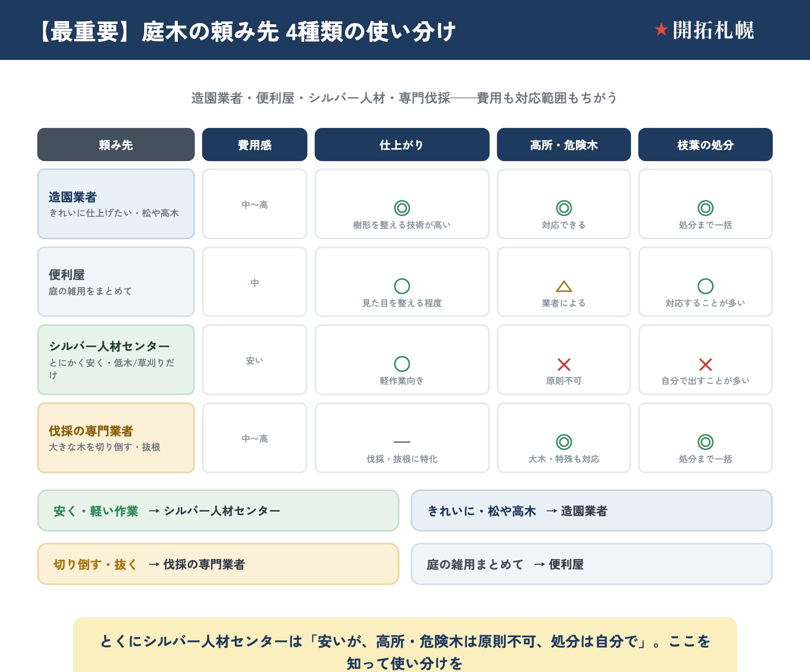Select the 枝葉の処分 column header
The height and width of the screenshot is (672, 810).
point(705,145)
